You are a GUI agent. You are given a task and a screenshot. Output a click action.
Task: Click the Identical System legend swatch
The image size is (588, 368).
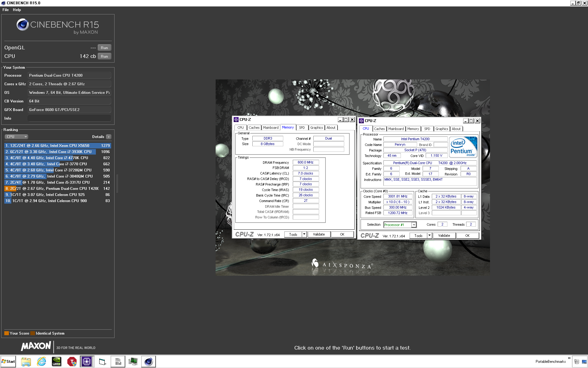(32, 333)
